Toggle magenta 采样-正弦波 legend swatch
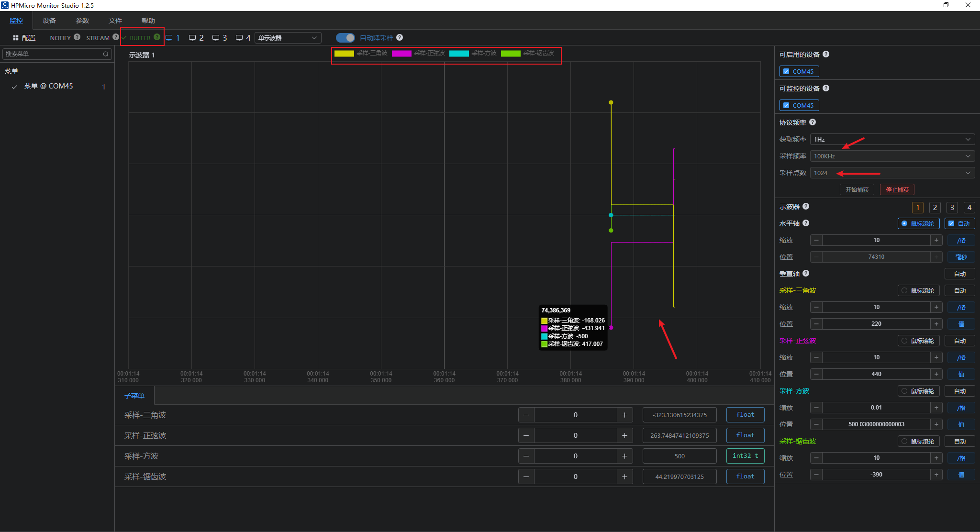 tap(401, 53)
